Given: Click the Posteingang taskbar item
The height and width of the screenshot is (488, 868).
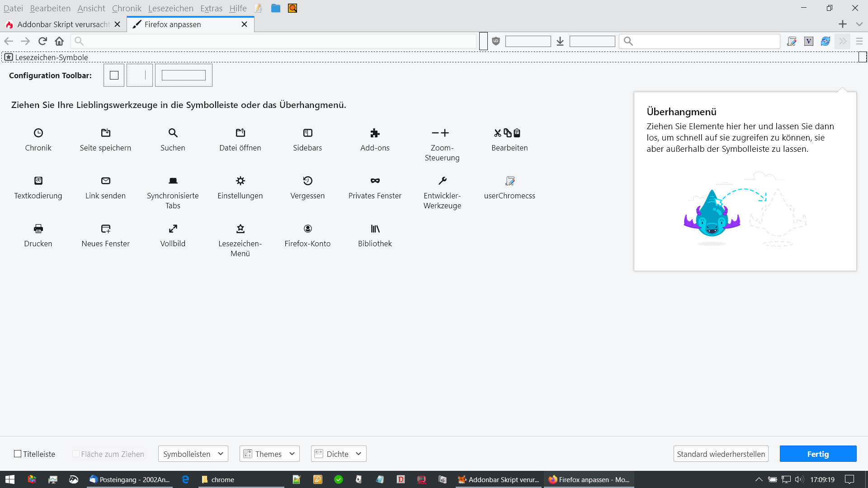Looking at the screenshot, I should coord(130,479).
